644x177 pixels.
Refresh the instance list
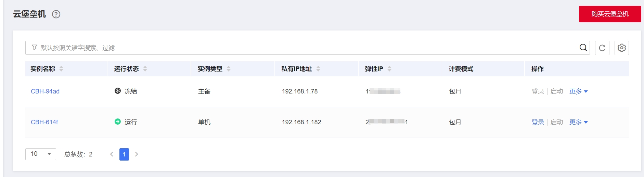pyautogui.click(x=602, y=48)
